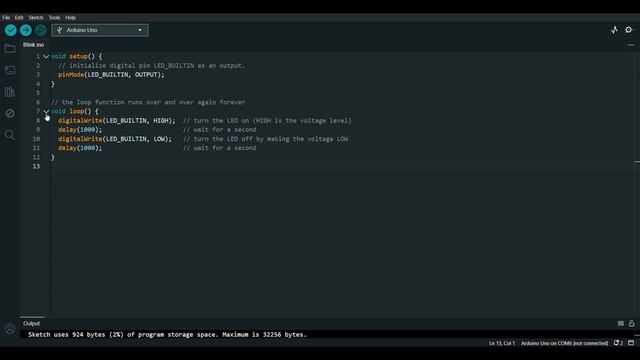Click the 'initialize digital pin' comment
The height and width of the screenshot is (360, 640).
coord(151,65)
